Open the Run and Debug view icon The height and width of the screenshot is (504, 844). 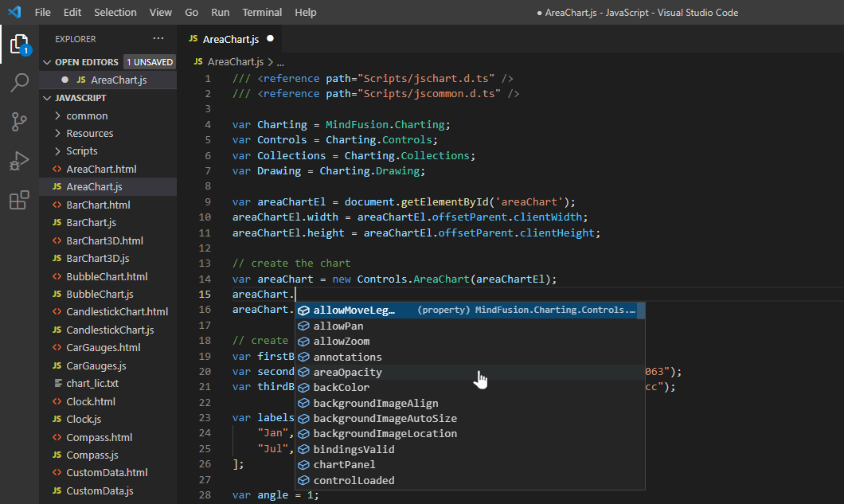[19, 161]
